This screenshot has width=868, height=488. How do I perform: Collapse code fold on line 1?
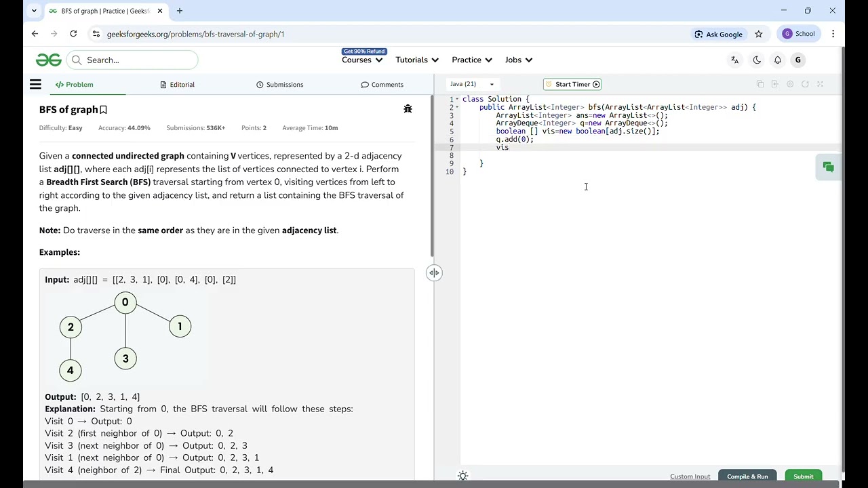click(x=457, y=99)
